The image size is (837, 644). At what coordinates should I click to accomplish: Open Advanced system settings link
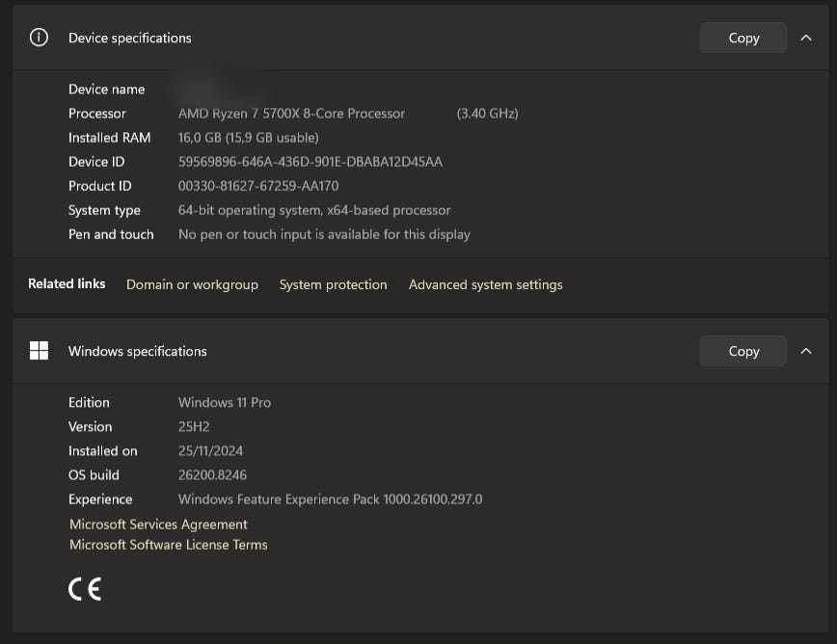coord(486,284)
